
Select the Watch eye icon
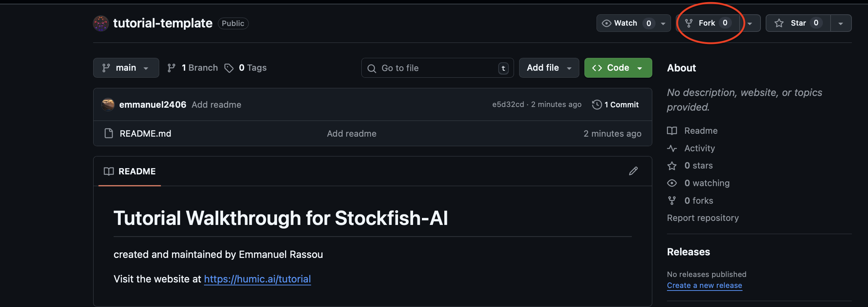[x=607, y=23]
